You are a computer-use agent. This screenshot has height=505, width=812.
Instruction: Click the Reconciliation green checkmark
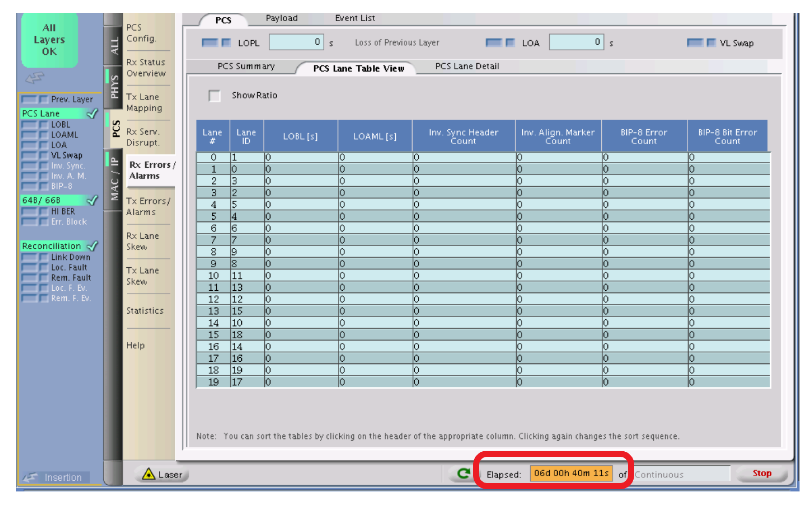[92, 246]
